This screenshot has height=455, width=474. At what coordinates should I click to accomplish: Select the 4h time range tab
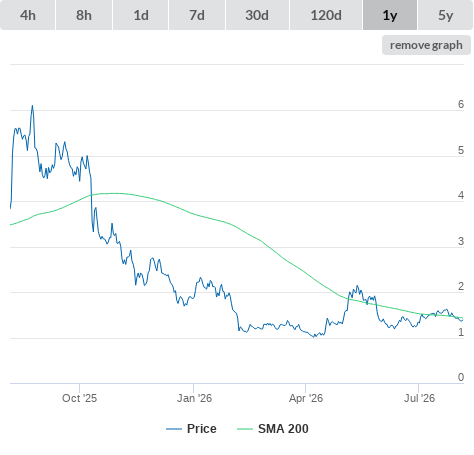point(28,15)
